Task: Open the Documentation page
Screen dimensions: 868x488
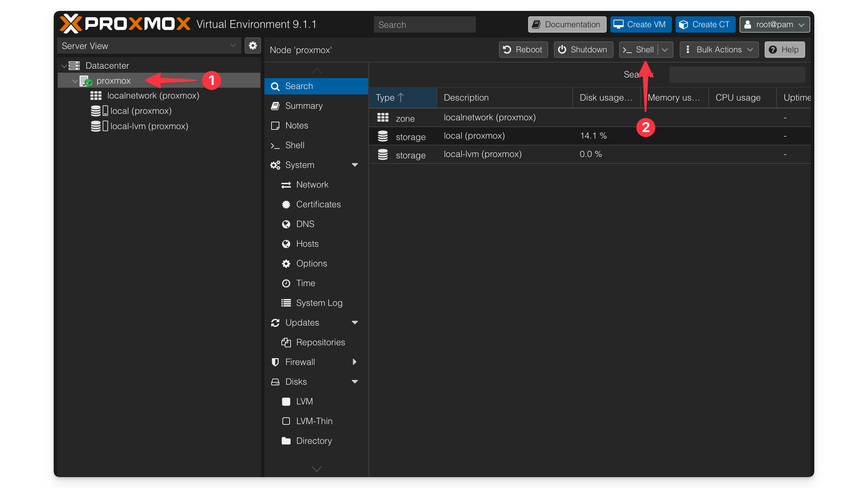Action: 567,24
